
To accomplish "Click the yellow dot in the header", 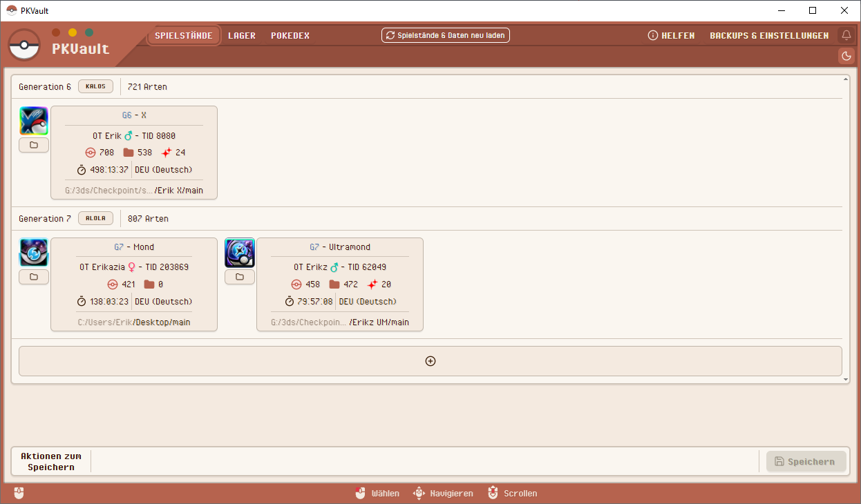I will (73, 32).
